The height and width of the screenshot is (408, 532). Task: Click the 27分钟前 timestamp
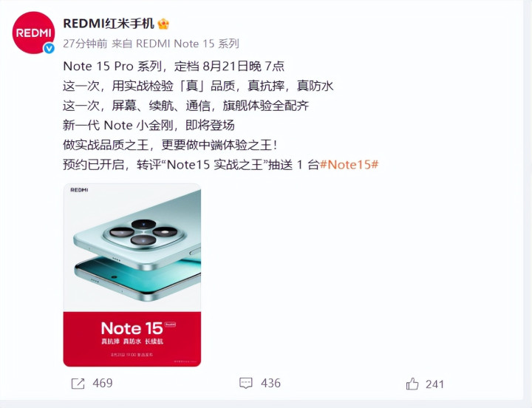85,44
